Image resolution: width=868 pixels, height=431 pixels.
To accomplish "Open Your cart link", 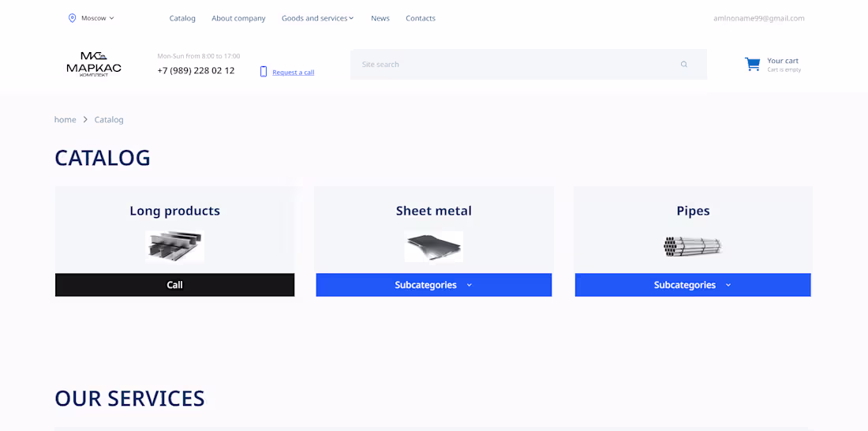I will tap(783, 61).
